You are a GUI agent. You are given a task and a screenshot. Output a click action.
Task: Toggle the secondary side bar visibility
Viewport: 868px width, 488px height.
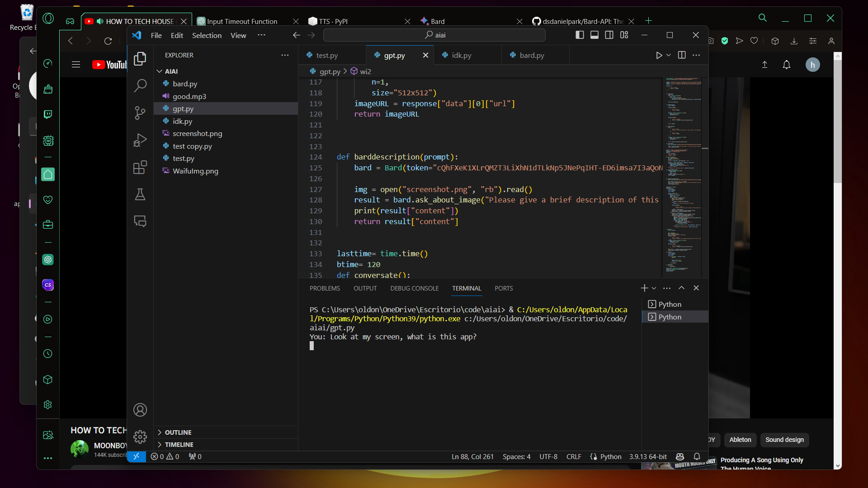[609, 35]
